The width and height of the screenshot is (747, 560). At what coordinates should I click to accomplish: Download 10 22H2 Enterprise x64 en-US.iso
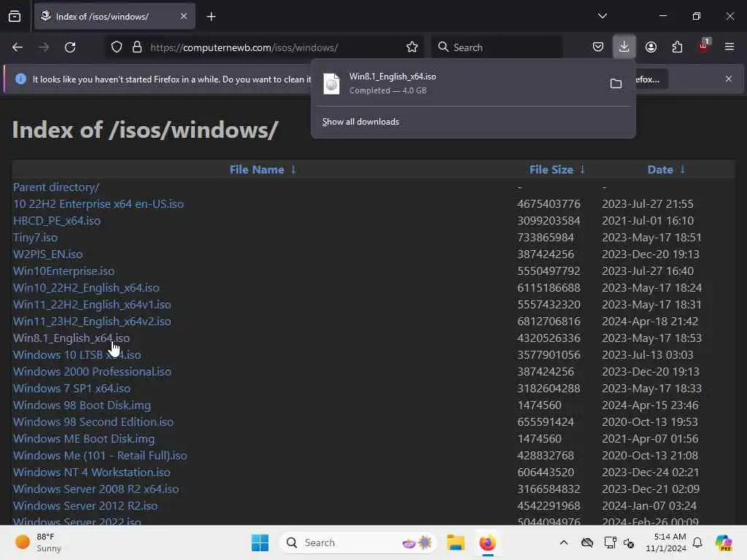pos(98,204)
